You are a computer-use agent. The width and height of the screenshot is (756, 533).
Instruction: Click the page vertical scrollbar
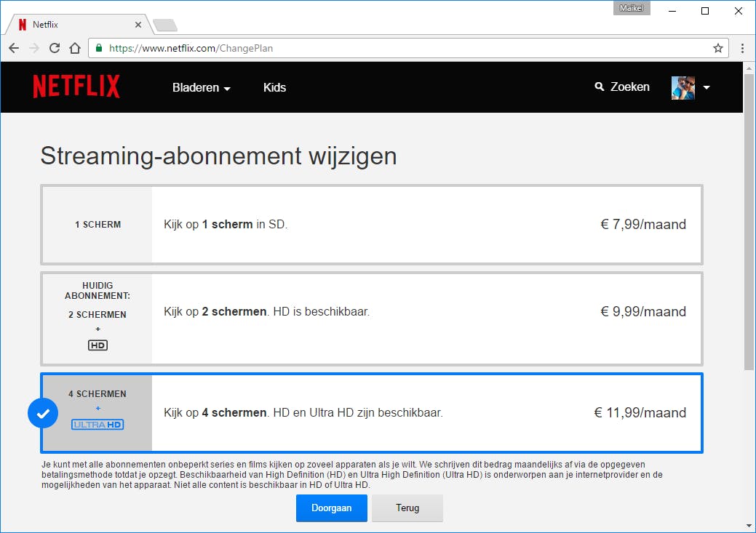(749, 222)
